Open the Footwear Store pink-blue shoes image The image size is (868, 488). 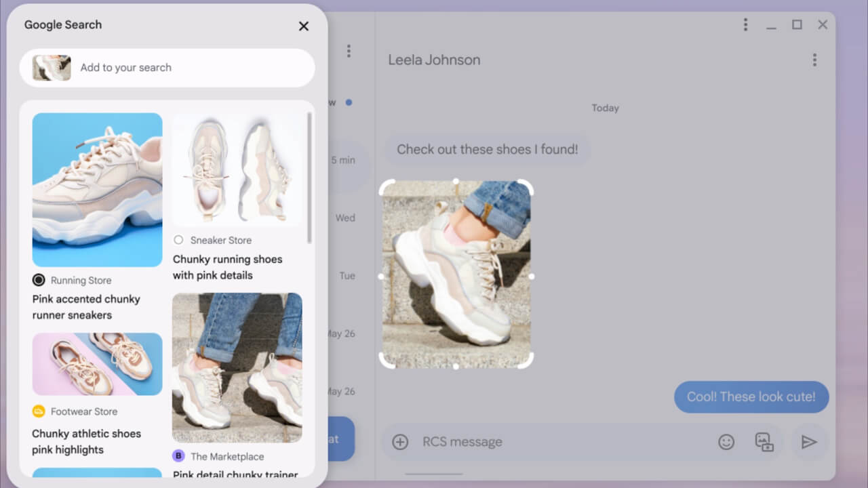click(x=97, y=364)
